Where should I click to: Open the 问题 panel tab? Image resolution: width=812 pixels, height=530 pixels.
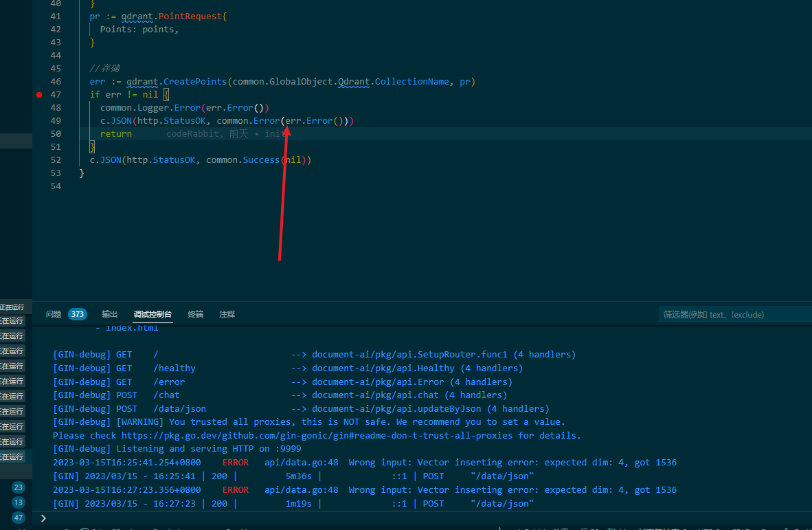(x=53, y=314)
